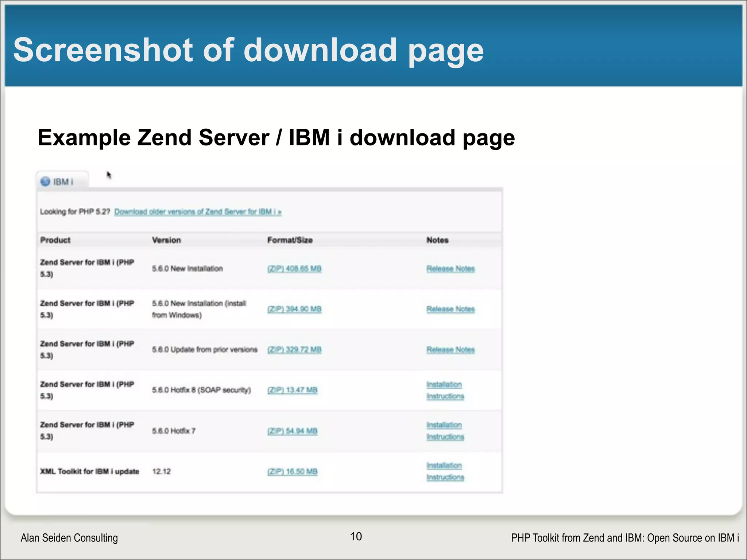Screen dimensions: 747x560
Task: Click 'Looking for PHP 5.2?' text
Action: [75, 212]
